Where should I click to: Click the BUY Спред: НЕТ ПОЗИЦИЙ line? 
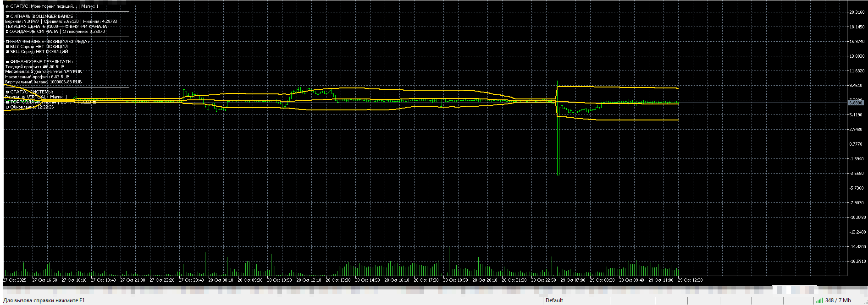pos(37,47)
